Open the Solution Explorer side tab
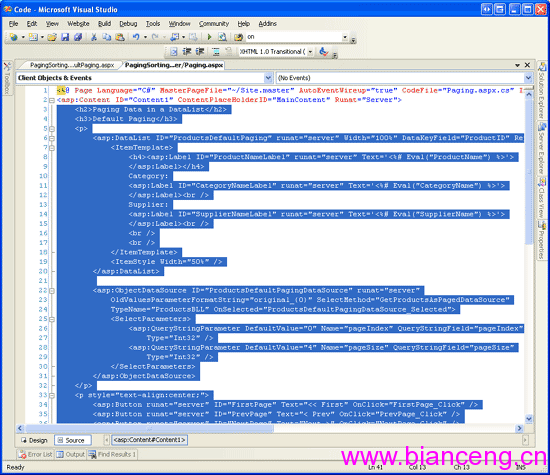This screenshot has height=475, width=550. coord(542,91)
